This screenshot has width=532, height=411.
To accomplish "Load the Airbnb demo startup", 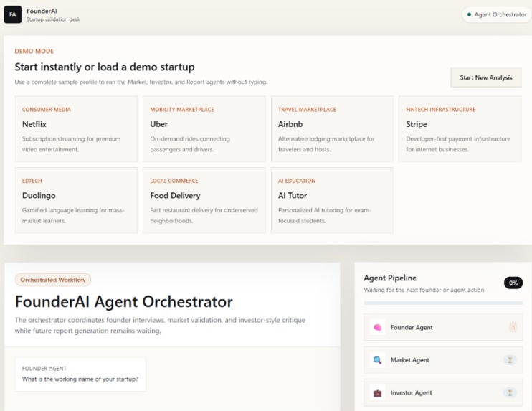I will [x=332, y=129].
